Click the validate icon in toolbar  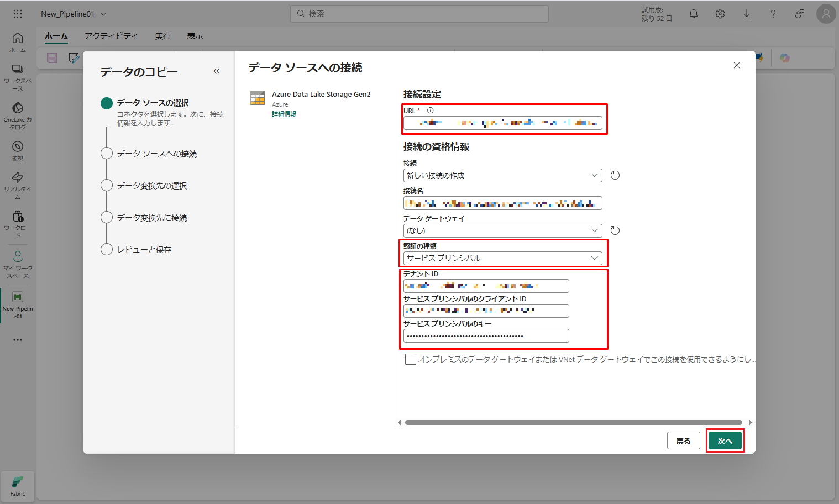pyautogui.click(x=74, y=58)
